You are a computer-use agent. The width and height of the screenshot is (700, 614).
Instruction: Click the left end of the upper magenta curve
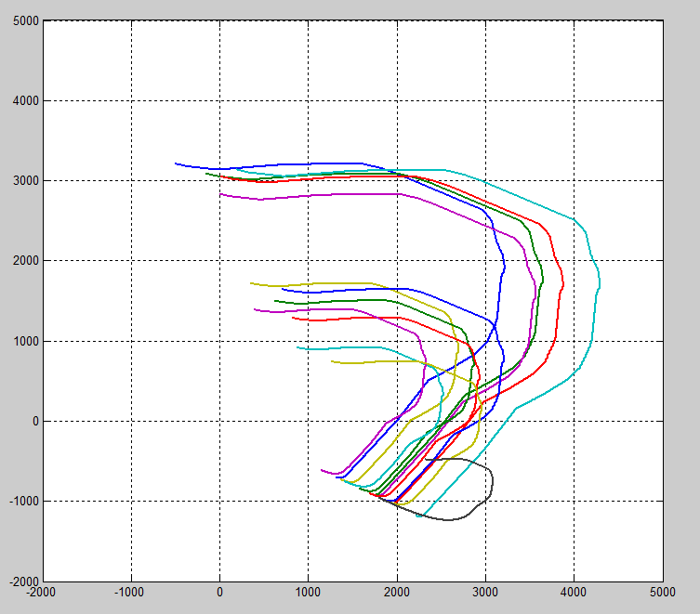220,194
